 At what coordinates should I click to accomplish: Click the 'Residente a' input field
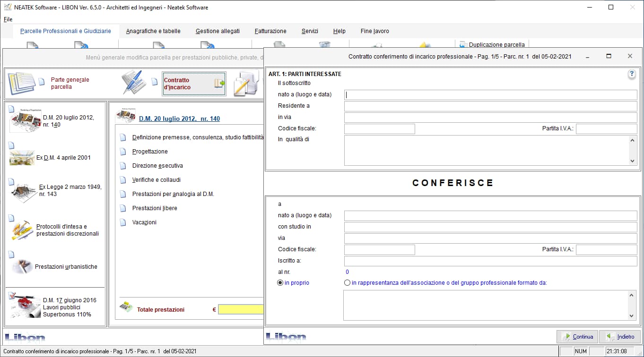491,106
